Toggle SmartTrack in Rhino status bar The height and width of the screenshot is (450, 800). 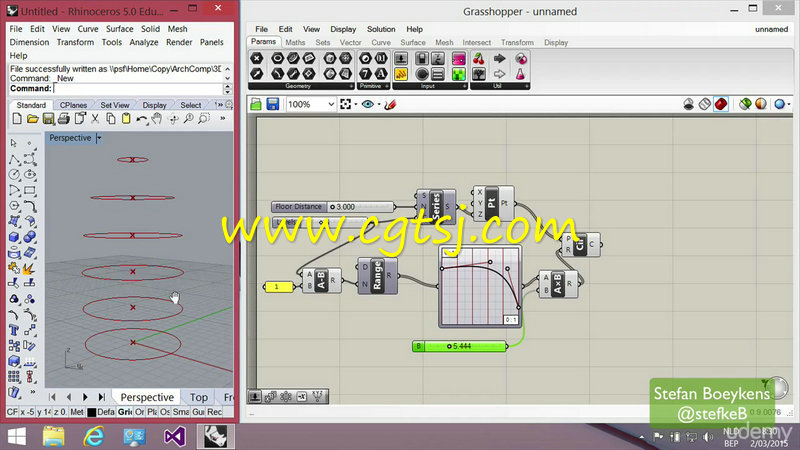point(181,412)
